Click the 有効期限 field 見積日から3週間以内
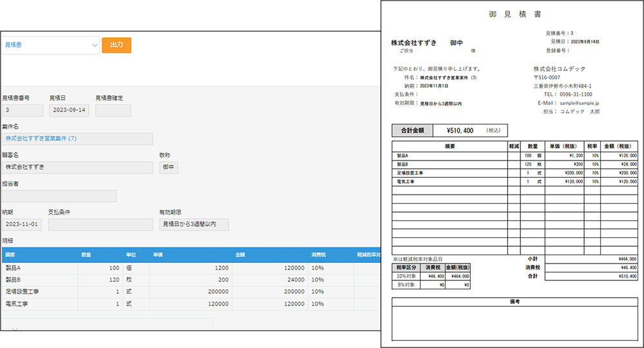The image size is (644, 348). pos(194,224)
